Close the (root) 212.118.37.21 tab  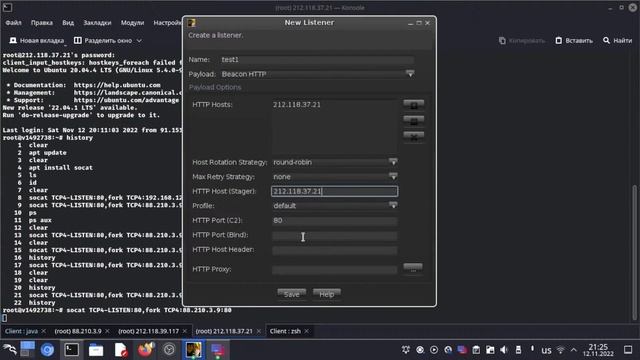click(x=258, y=331)
